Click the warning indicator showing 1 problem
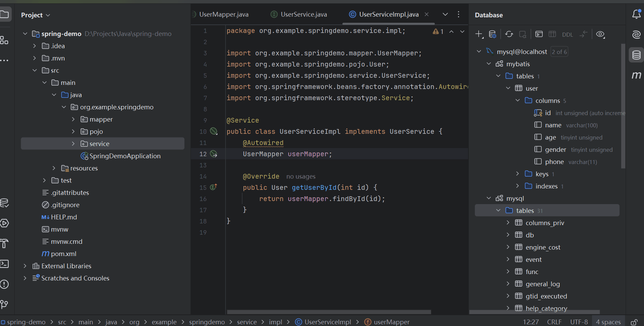 click(x=438, y=32)
